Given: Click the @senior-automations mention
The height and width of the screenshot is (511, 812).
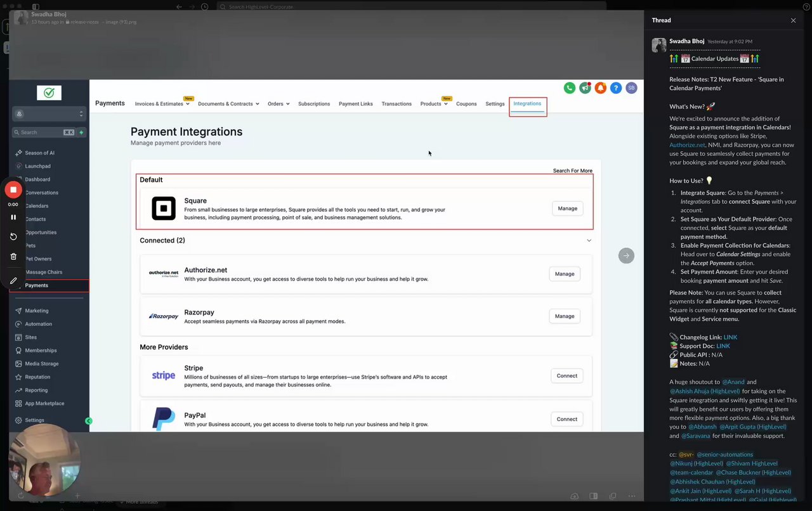Looking at the screenshot, I should click(724, 455).
